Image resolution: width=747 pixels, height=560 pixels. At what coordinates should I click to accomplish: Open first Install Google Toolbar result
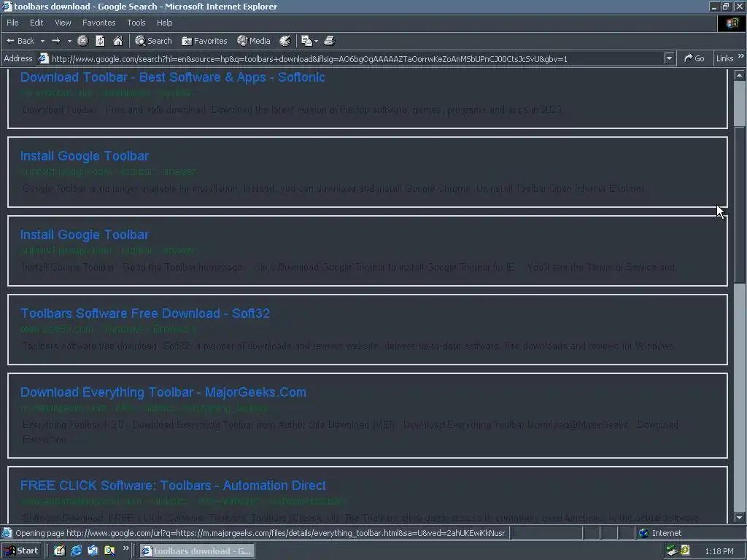tap(85, 156)
